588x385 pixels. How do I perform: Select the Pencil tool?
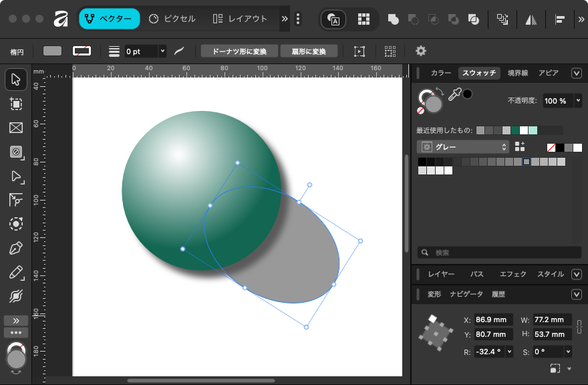coord(16,272)
